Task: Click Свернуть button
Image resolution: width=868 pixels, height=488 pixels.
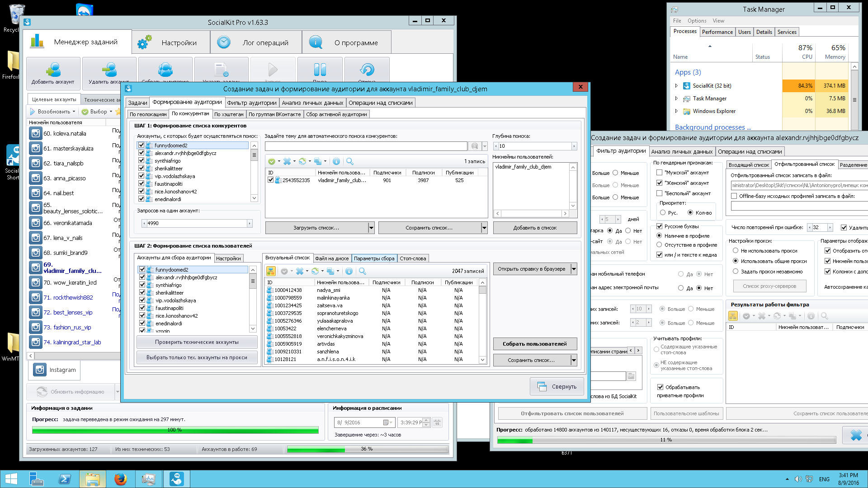Action: point(557,386)
